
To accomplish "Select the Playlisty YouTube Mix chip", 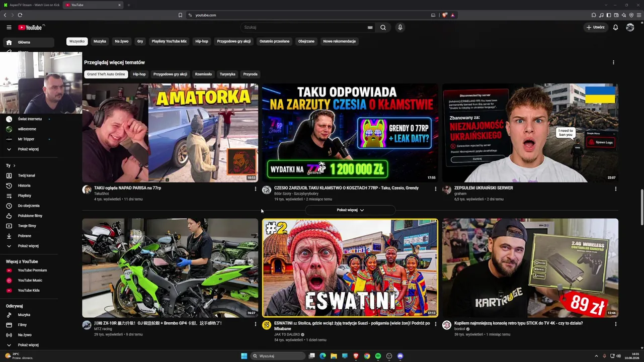I will click(x=169, y=41).
